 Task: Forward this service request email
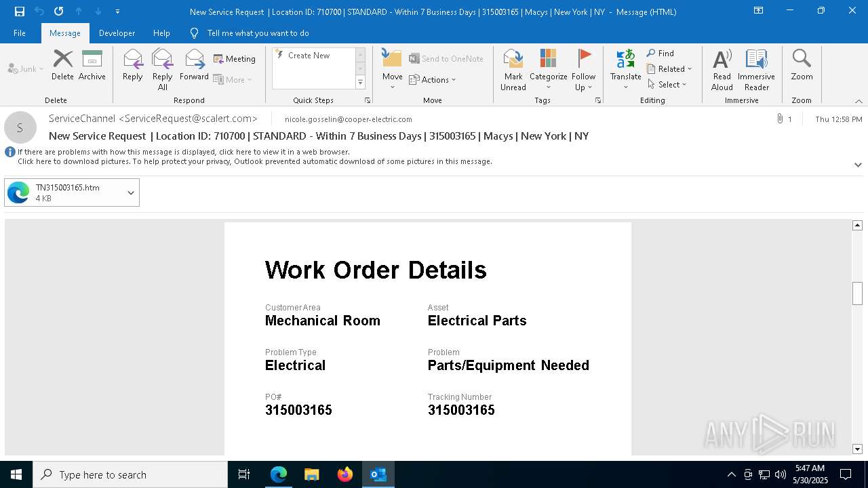194,65
